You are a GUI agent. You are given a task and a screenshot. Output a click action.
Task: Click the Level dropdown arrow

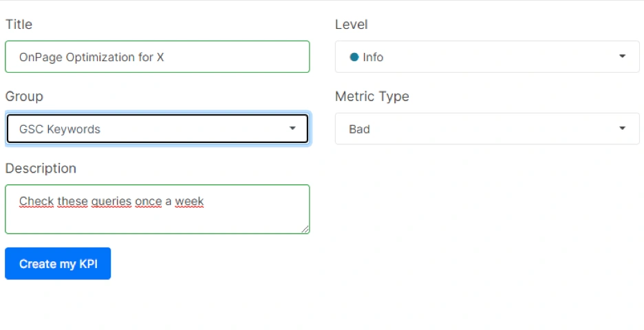(x=622, y=57)
